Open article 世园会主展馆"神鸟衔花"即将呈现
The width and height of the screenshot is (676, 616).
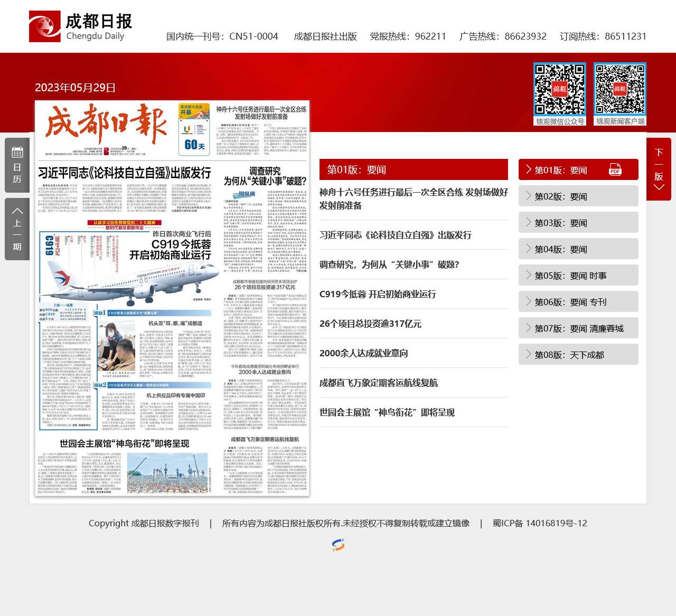tap(387, 412)
